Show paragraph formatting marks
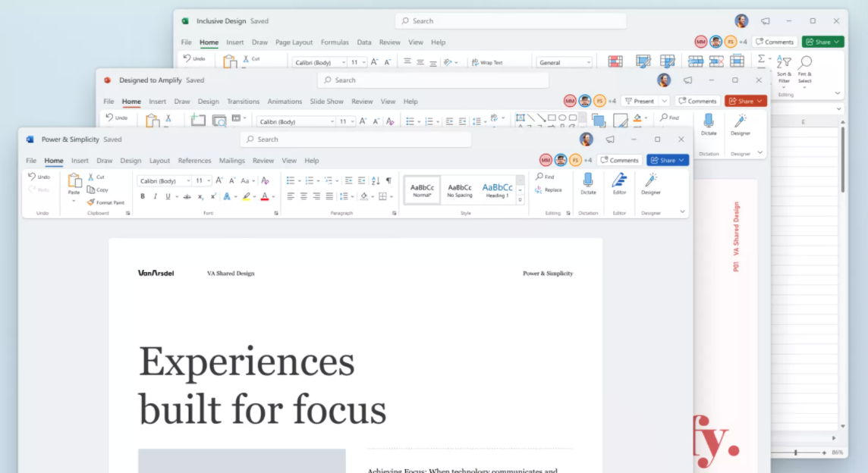Screen dimensions: 868x473 (x=388, y=180)
